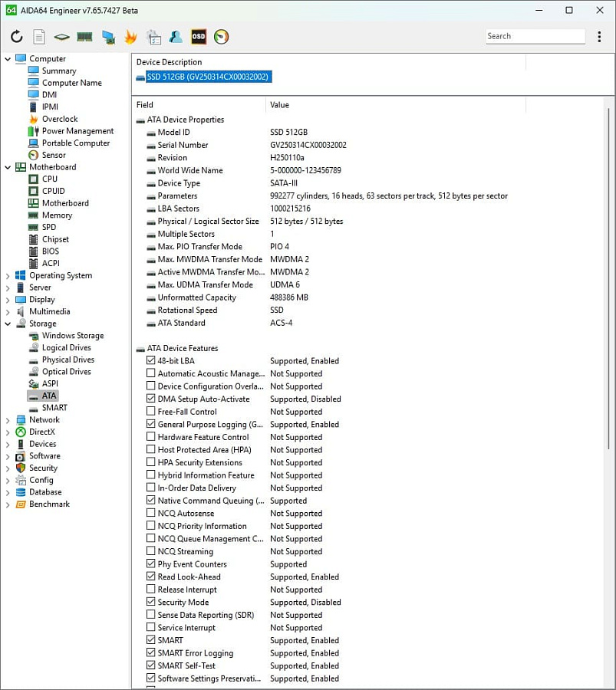Open the network computer toolbar icon

click(108, 37)
